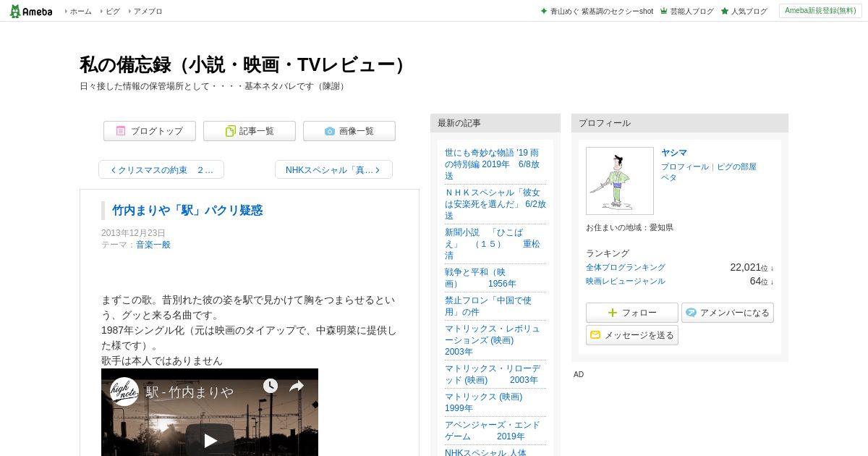Viewport: 868px width, 456px height.
Task: Open ペタ link in profile
Action: click(669, 177)
